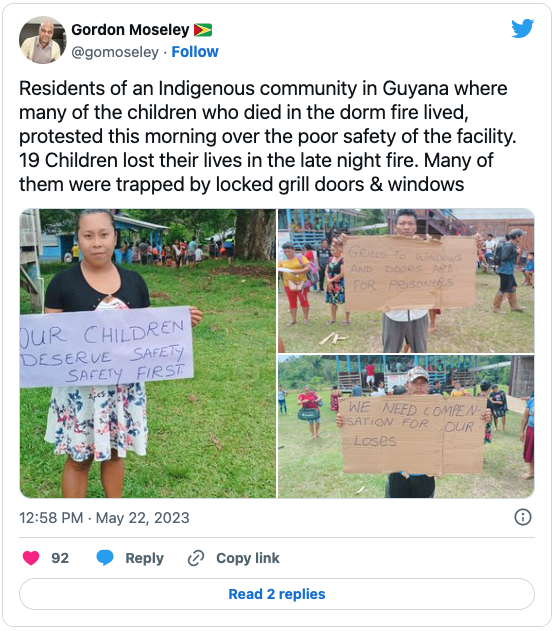Open Gordon Moseley's profile avatar

(43, 40)
